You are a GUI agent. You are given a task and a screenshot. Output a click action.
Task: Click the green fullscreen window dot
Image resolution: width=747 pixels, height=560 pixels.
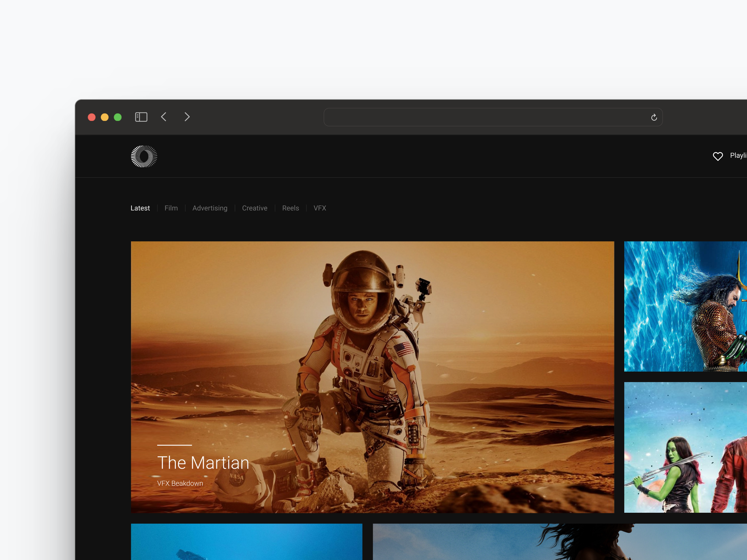coord(118,117)
